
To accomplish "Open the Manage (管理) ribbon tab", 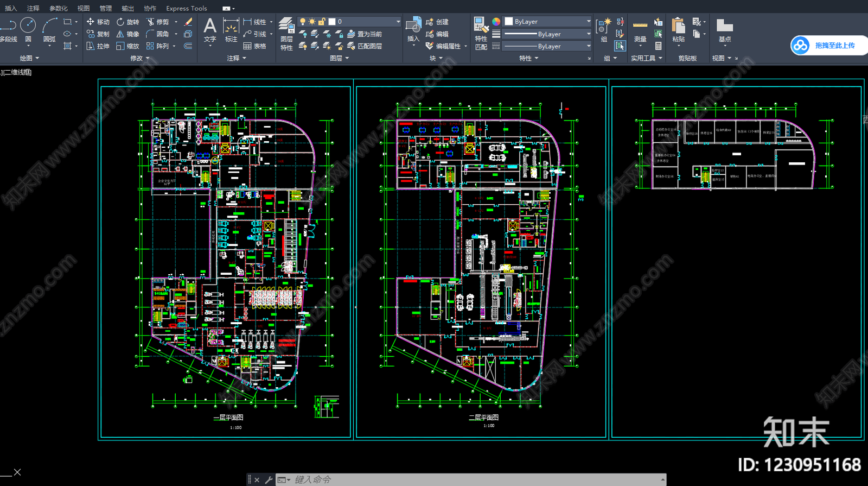I will tap(106, 8).
